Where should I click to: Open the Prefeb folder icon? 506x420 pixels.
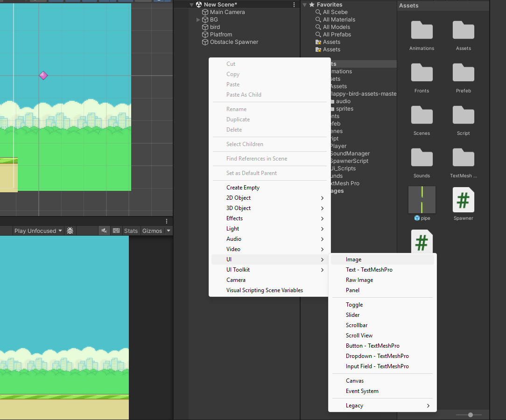(x=463, y=73)
